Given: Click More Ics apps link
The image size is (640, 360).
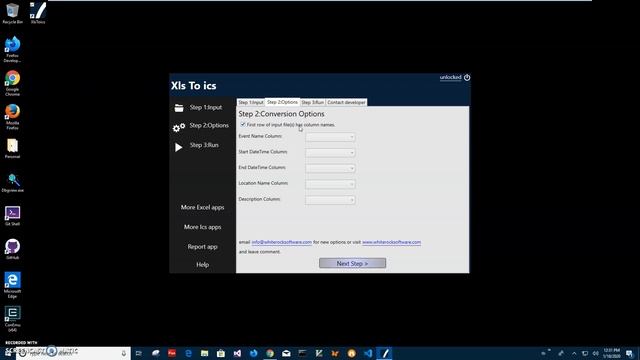Looking at the screenshot, I should pyautogui.click(x=202, y=227).
